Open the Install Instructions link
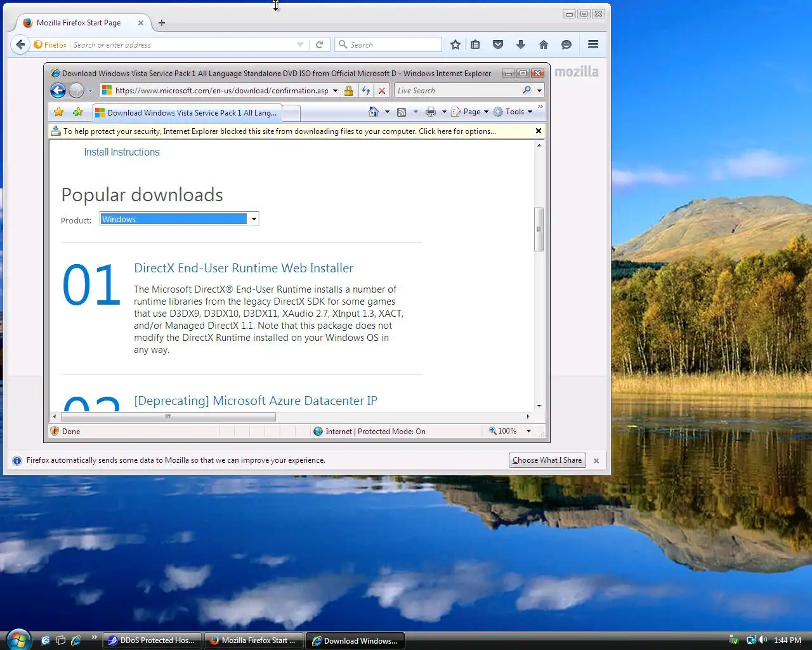The width and height of the screenshot is (812, 650). pos(122,152)
